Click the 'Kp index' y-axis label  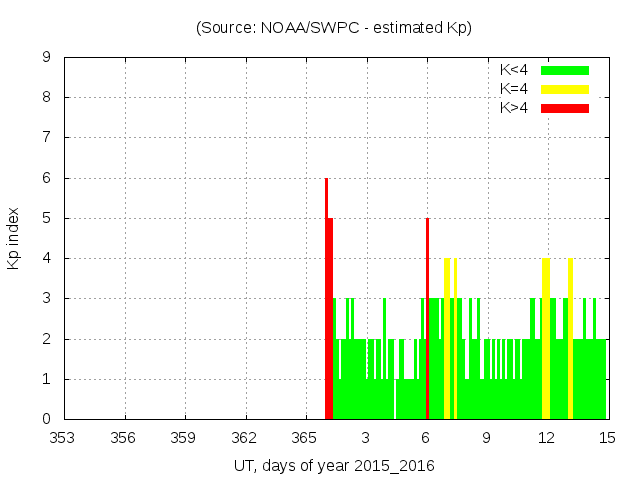(x=14, y=238)
